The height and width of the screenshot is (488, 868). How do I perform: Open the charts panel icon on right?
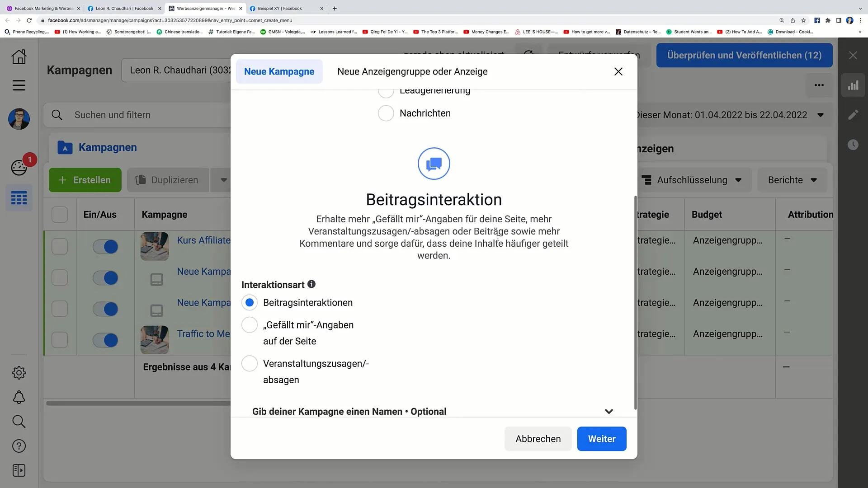pyautogui.click(x=853, y=85)
